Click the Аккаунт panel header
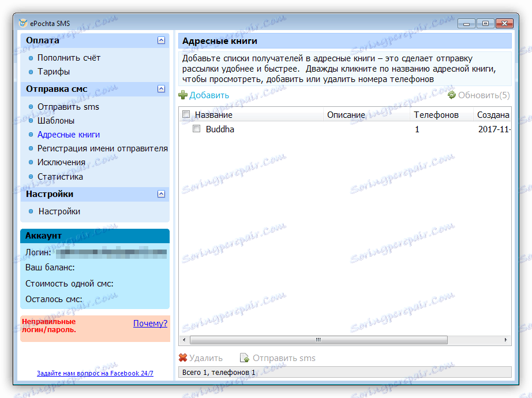The width and height of the screenshot is (532, 398). pos(95,236)
